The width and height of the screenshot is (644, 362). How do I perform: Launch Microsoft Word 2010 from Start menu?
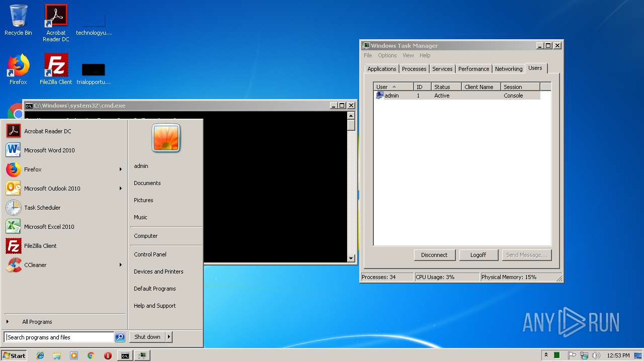(64, 150)
